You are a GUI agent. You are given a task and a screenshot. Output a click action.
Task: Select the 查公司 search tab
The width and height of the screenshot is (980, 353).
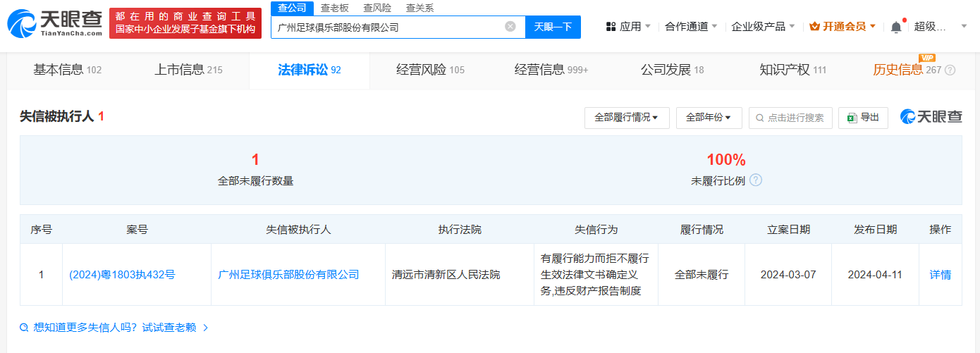click(x=292, y=8)
